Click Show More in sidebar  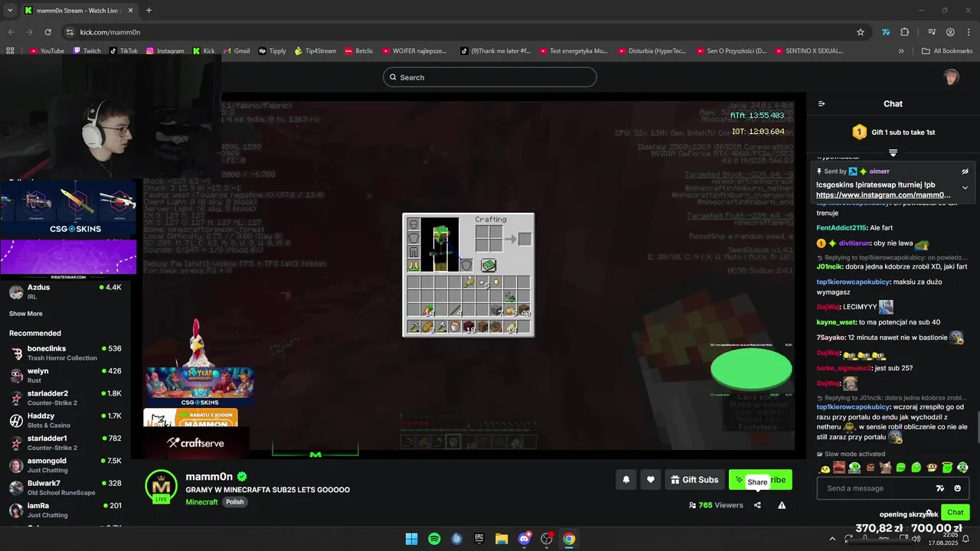point(25,314)
